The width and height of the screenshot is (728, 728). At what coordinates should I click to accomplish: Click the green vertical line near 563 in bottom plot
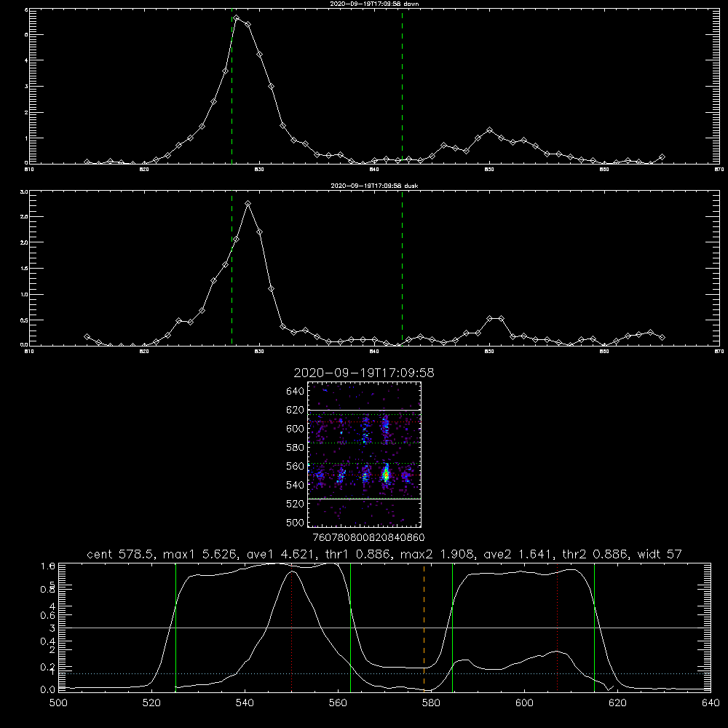[351, 628]
